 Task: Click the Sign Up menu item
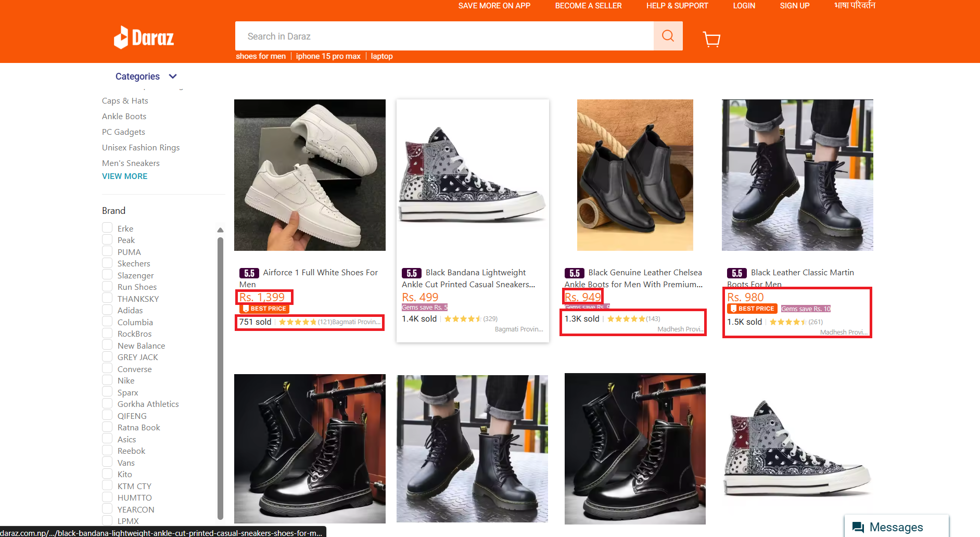[x=794, y=6]
